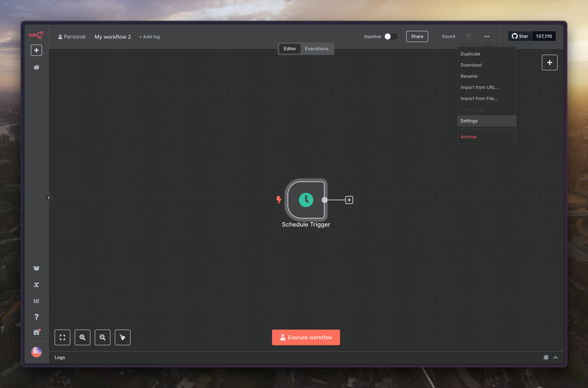Select Settings from the workflow menu
Viewport: 588px width, 388px height.
coord(469,121)
